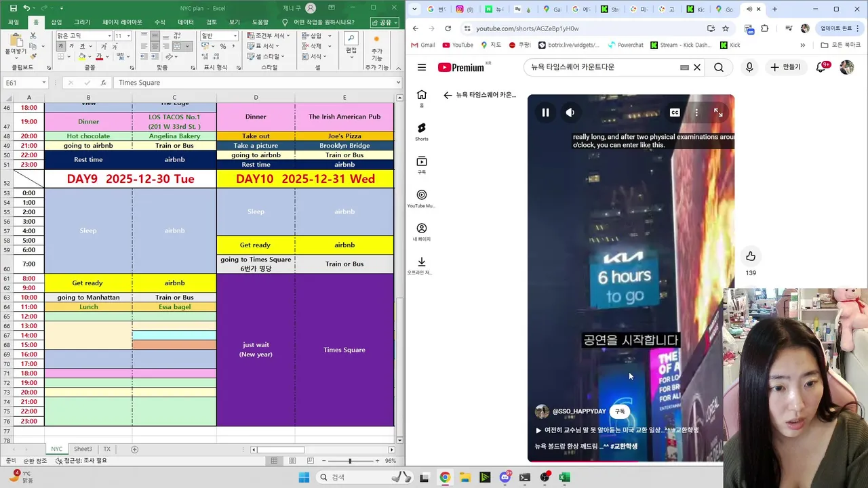Toggle merge and center in Excel
Image resolution: width=868 pixels, height=488 pixels.
pos(178,46)
